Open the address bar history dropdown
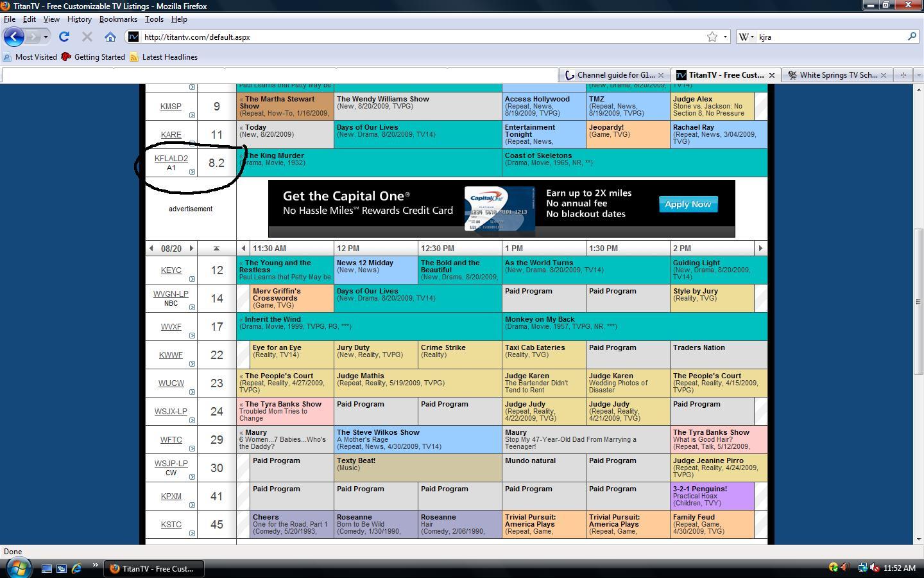Image resolution: width=924 pixels, height=578 pixels. point(725,37)
